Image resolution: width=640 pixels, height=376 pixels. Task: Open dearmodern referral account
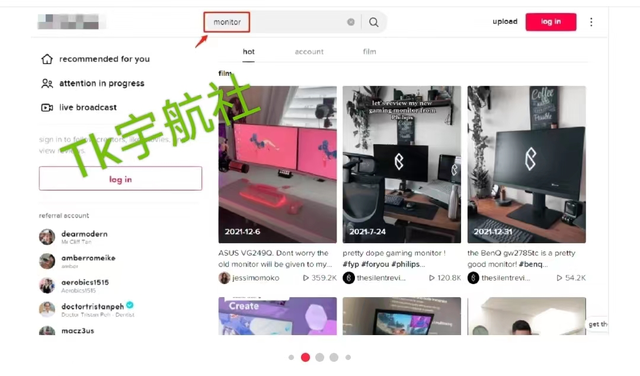(x=84, y=237)
